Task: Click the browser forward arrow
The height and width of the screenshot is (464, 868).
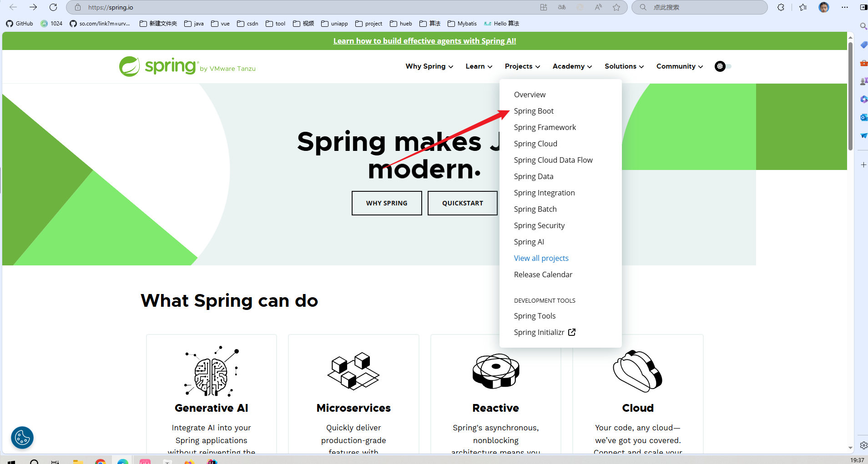Action: [x=33, y=7]
